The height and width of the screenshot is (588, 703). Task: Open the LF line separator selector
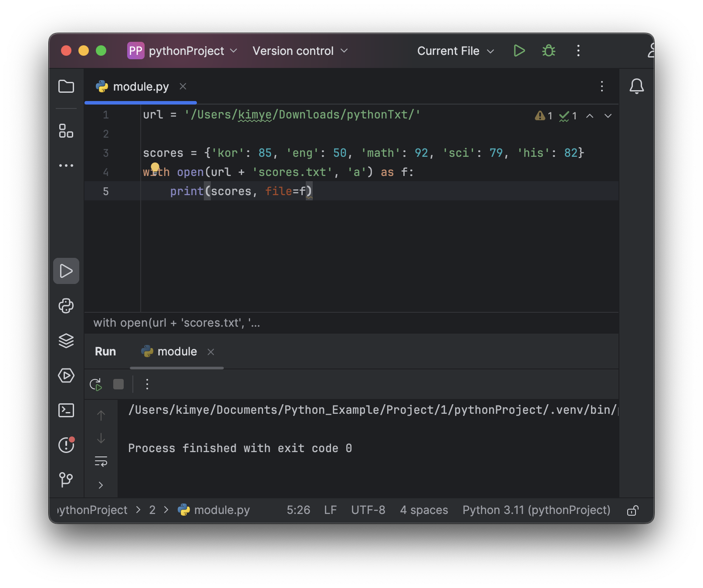tap(331, 510)
